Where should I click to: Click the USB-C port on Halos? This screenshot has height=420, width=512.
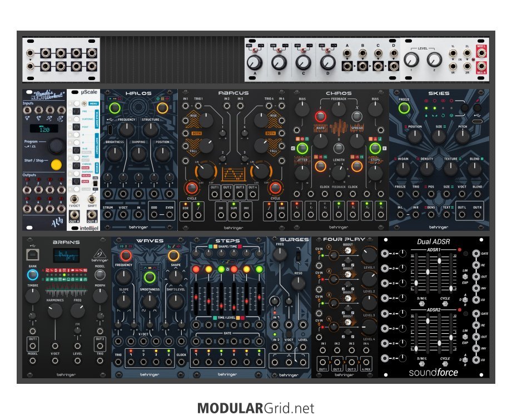tap(110, 130)
